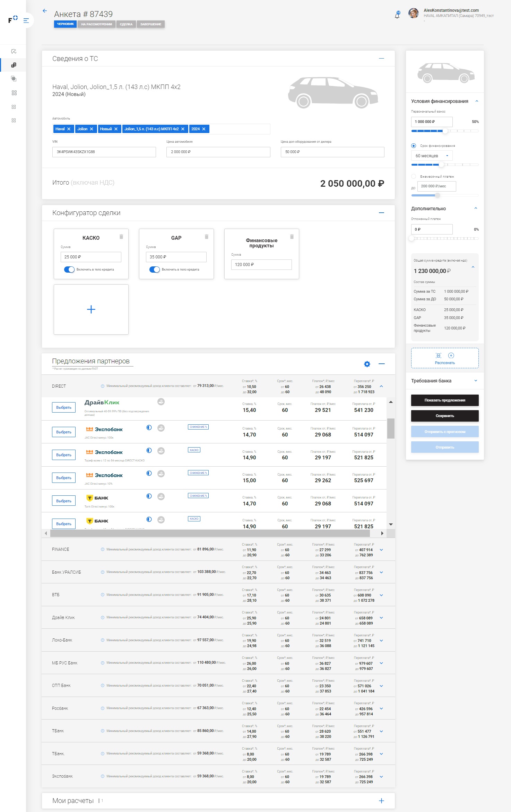Expand the FINANCE offers group
Screen dimensions: 511x812
click(381, 550)
